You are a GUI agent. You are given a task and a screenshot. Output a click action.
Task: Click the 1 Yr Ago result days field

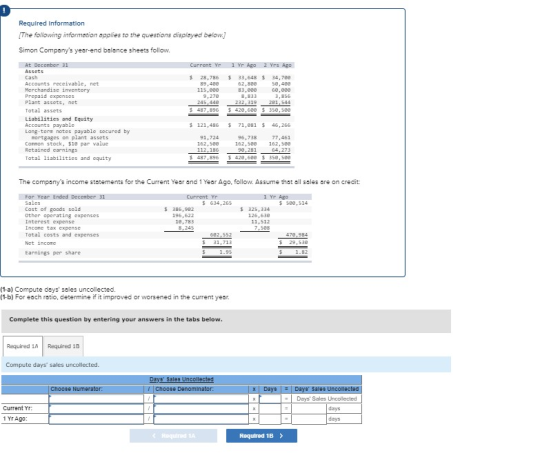pos(309,419)
